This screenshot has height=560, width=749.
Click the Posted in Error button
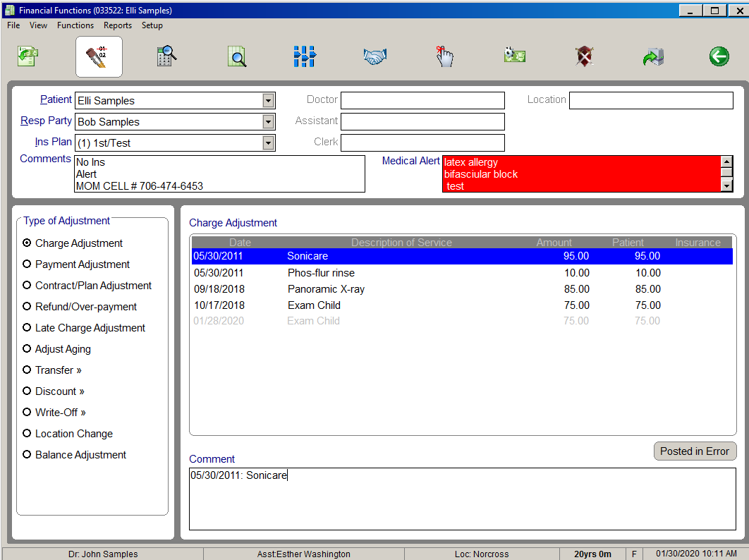tap(695, 451)
